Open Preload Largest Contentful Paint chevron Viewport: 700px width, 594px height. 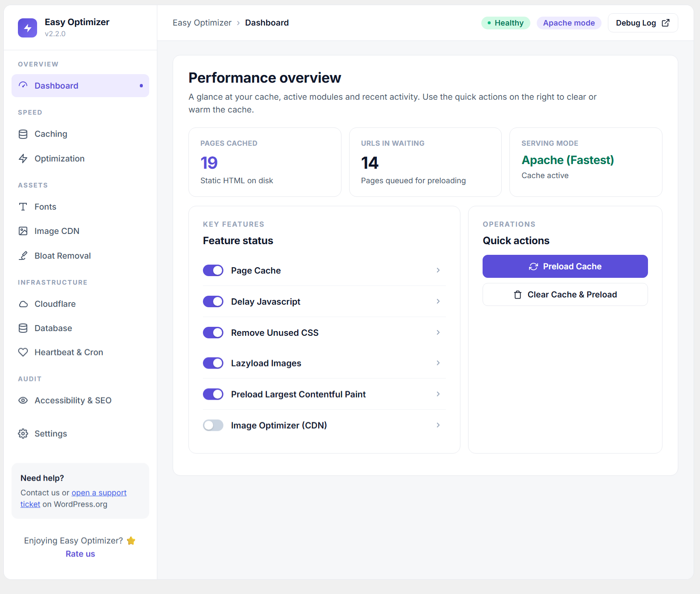438,394
